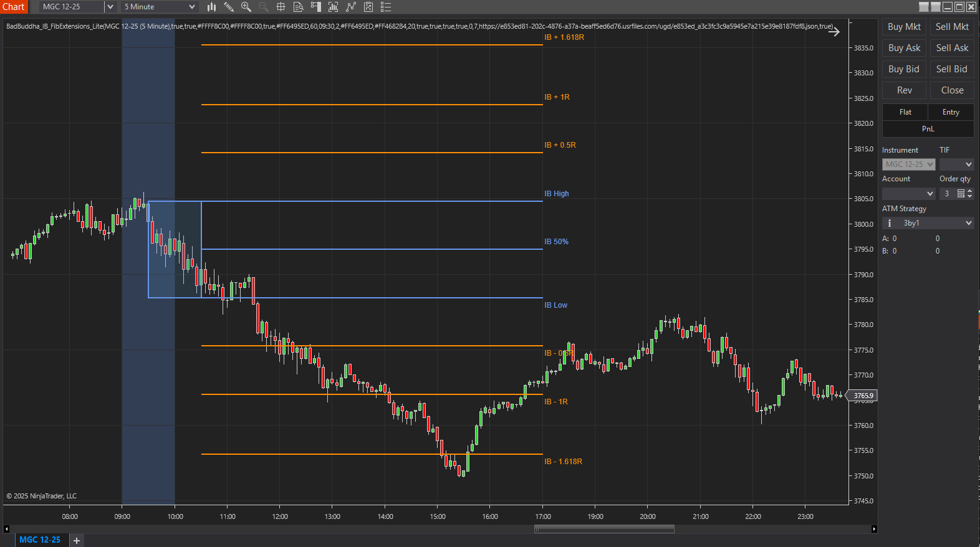The height and width of the screenshot is (547, 980).
Task: Click the Flat position display cell
Action: (905, 112)
